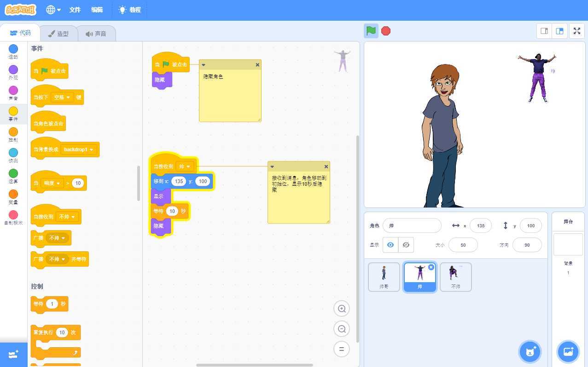
Task: Select the 不帅 sprite thumbnail
Action: 455,277
